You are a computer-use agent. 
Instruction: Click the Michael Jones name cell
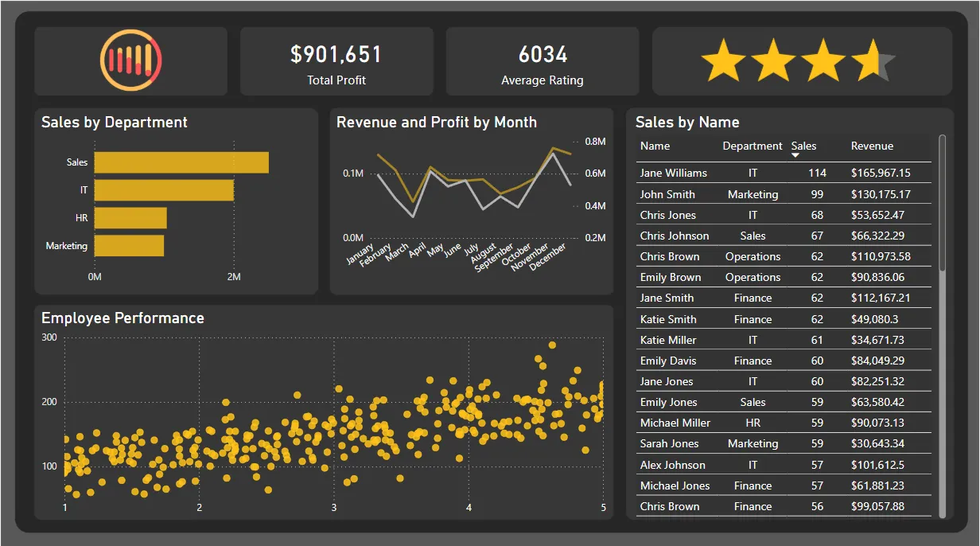click(x=675, y=486)
